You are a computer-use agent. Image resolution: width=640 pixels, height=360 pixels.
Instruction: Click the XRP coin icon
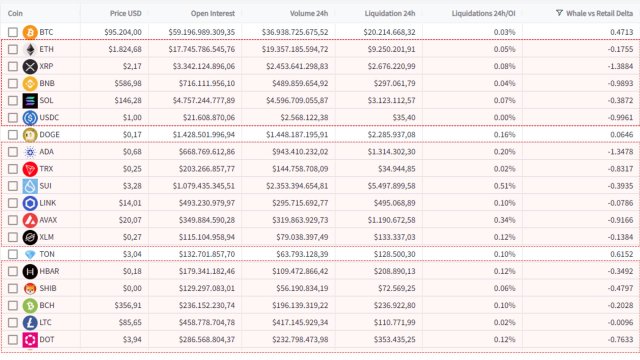[x=30, y=67]
